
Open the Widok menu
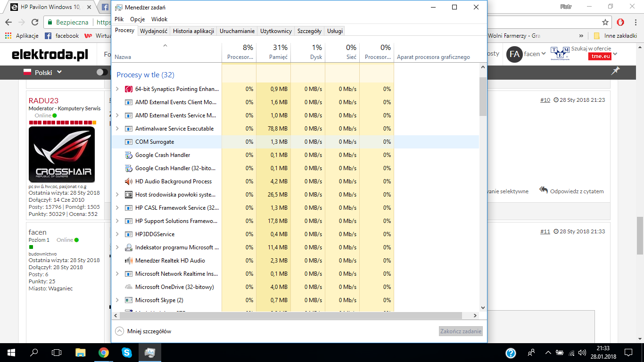click(x=159, y=19)
